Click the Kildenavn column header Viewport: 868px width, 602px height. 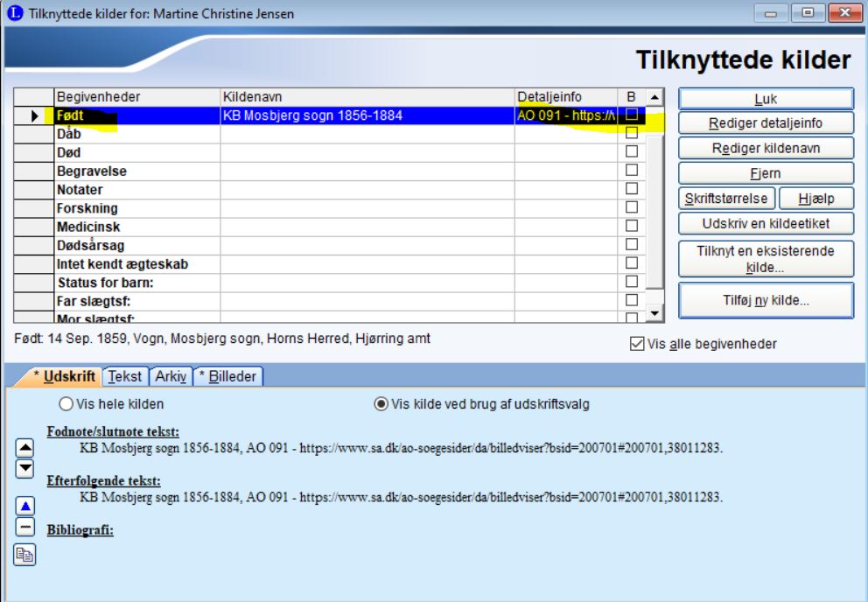pyautogui.click(x=367, y=97)
